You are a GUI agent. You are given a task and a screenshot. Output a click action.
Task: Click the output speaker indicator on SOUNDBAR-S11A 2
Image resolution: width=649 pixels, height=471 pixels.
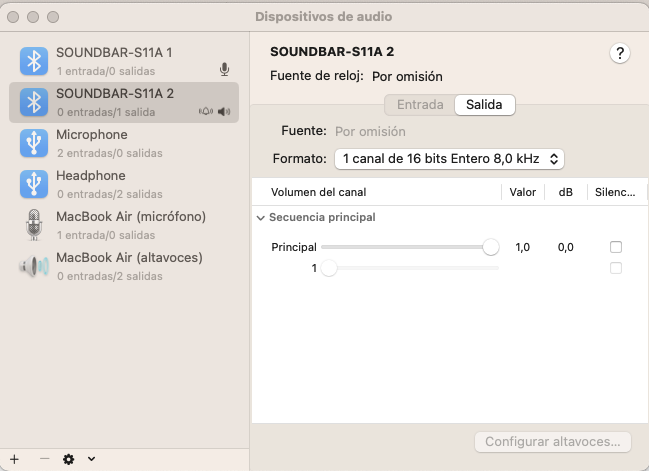click(x=224, y=111)
